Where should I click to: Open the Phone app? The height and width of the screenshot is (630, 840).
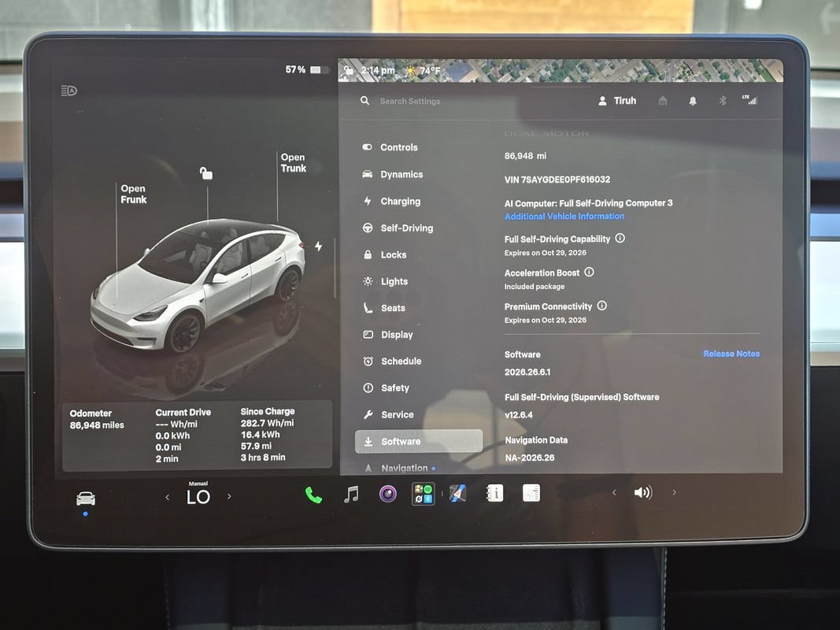point(313,495)
